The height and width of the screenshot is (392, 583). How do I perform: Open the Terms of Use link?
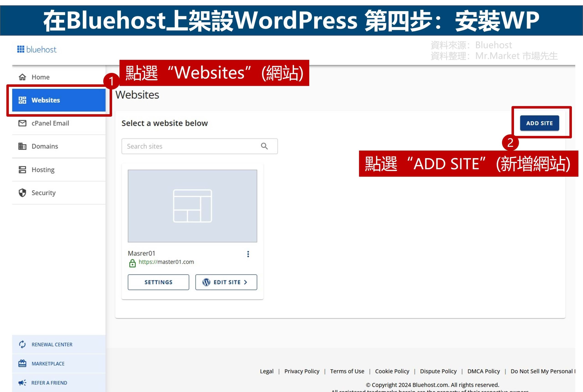point(347,371)
